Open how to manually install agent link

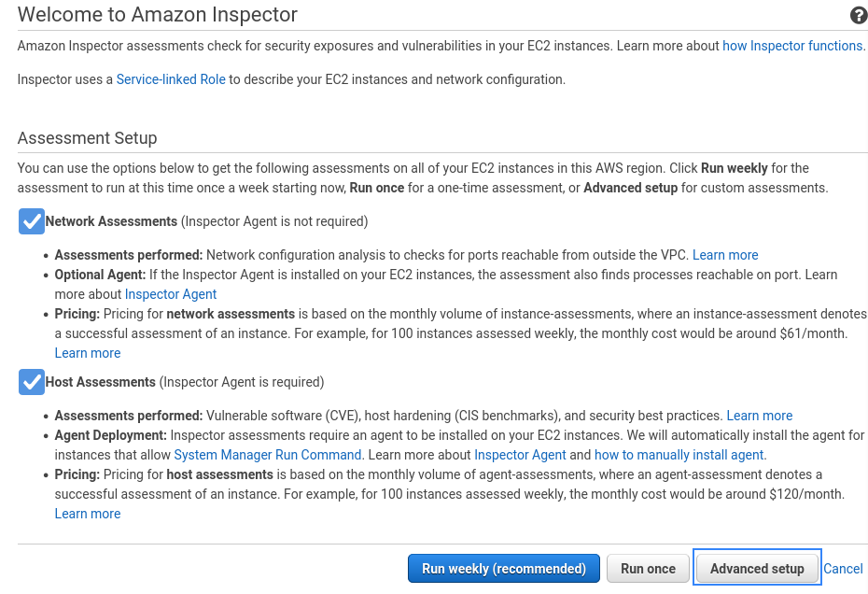click(x=679, y=455)
